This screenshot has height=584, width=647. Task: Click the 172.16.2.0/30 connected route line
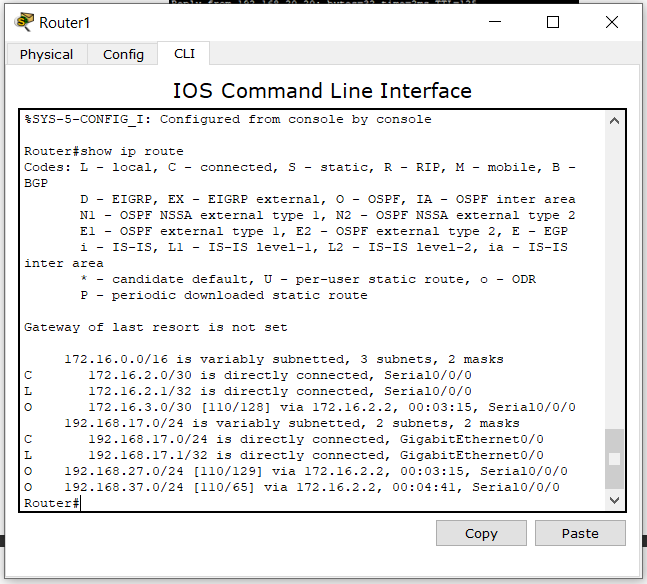(x=248, y=375)
